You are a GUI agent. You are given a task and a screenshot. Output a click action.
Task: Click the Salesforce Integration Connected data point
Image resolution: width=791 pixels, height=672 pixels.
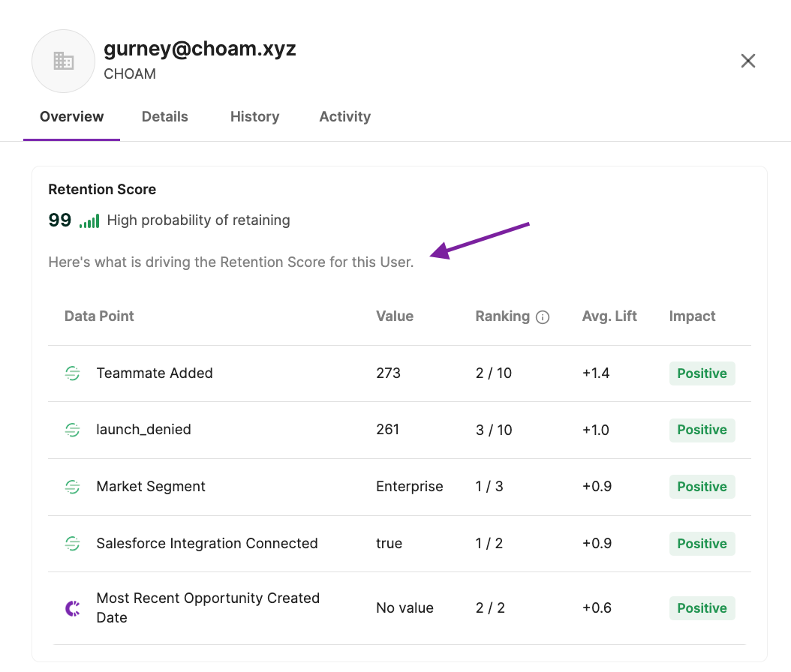pyautogui.click(x=207, y=544)
